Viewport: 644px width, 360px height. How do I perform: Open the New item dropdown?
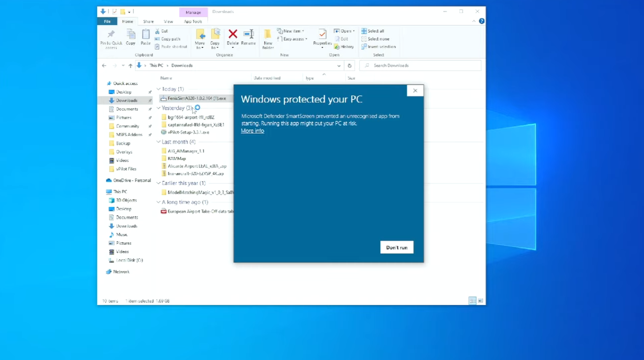290,31
